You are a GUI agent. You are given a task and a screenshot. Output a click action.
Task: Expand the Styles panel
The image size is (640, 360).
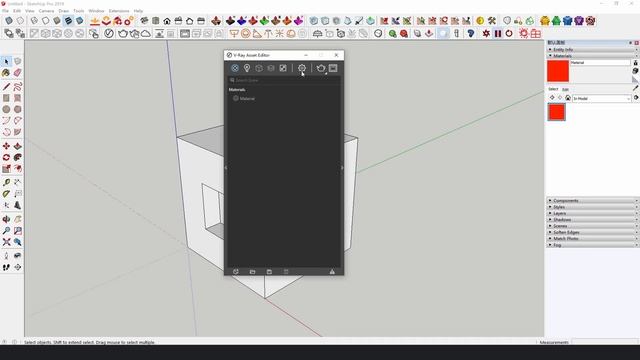click(592, 207)
